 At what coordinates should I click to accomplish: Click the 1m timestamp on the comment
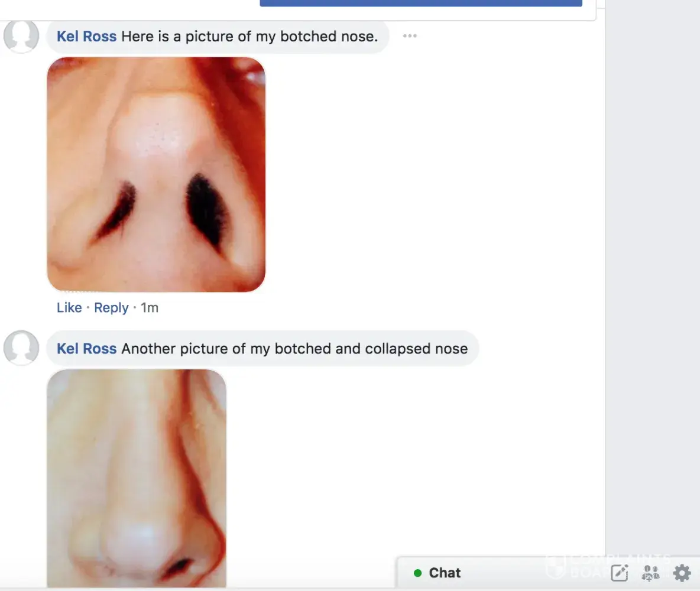click(x=150, y=308)
